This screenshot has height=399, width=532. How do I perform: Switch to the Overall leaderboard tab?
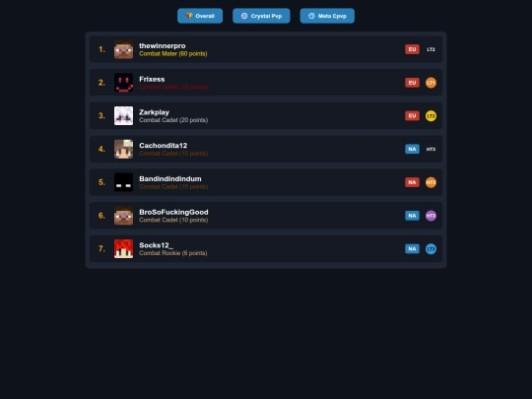pyautogui.click(x=200, y=16)
